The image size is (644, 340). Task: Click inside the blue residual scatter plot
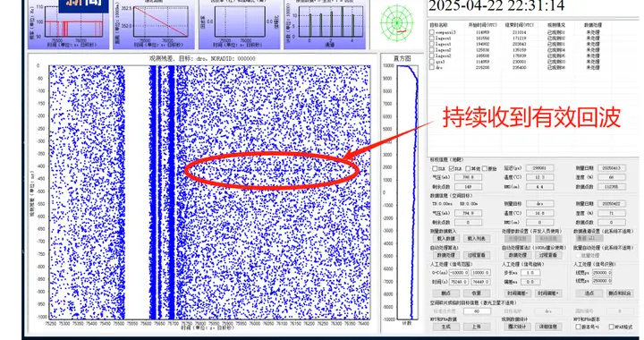click(x=209, y=192)
